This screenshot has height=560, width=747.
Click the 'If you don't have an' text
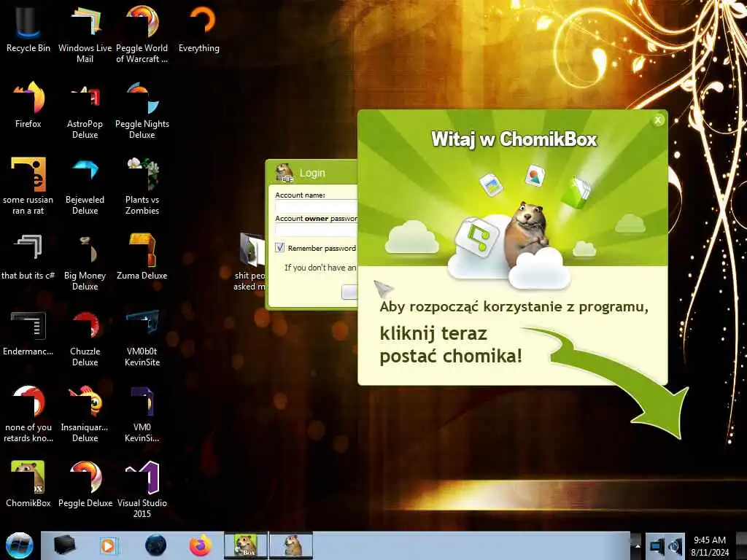320,268
